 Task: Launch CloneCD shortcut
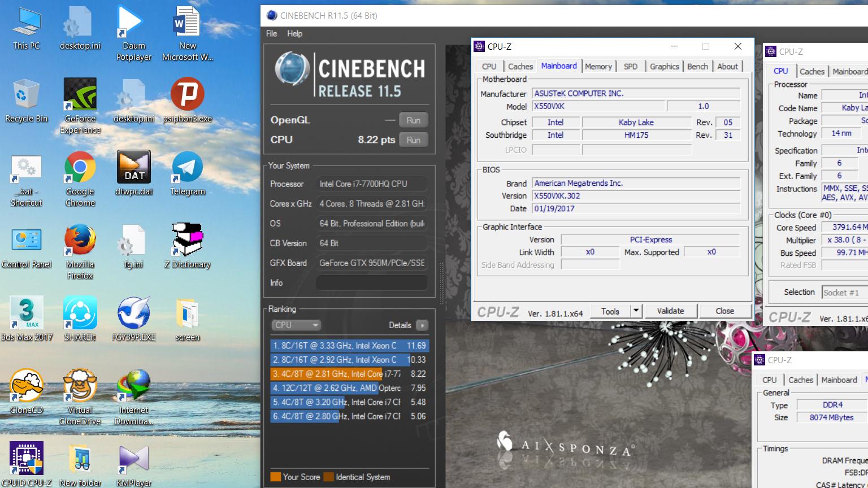[27, 393]
